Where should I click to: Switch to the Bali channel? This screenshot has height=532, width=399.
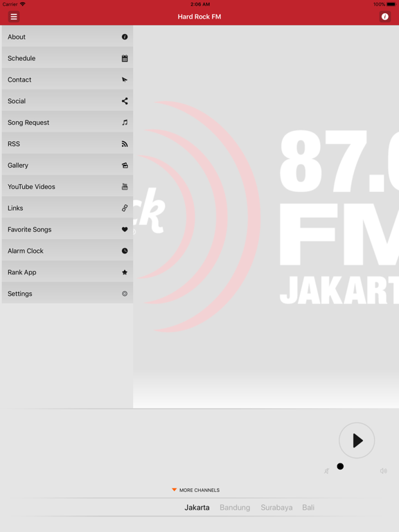(308, 508)
